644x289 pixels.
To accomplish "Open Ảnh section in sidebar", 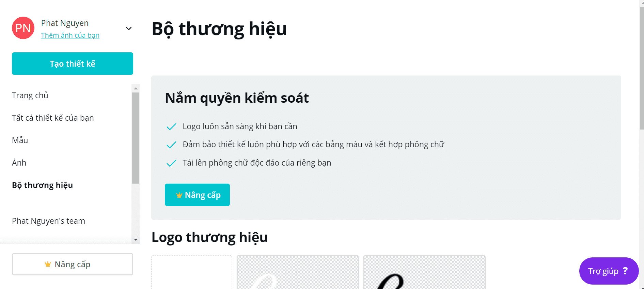I will 19,163.
